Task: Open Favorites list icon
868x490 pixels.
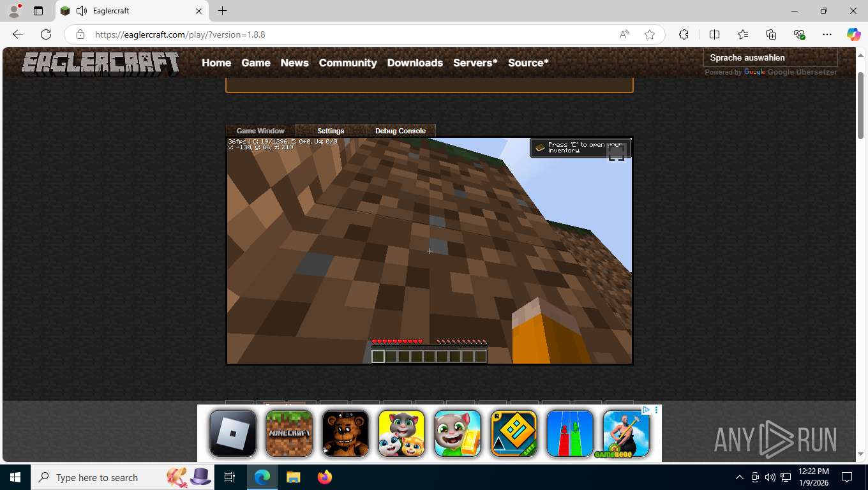Action: (743, 34)
